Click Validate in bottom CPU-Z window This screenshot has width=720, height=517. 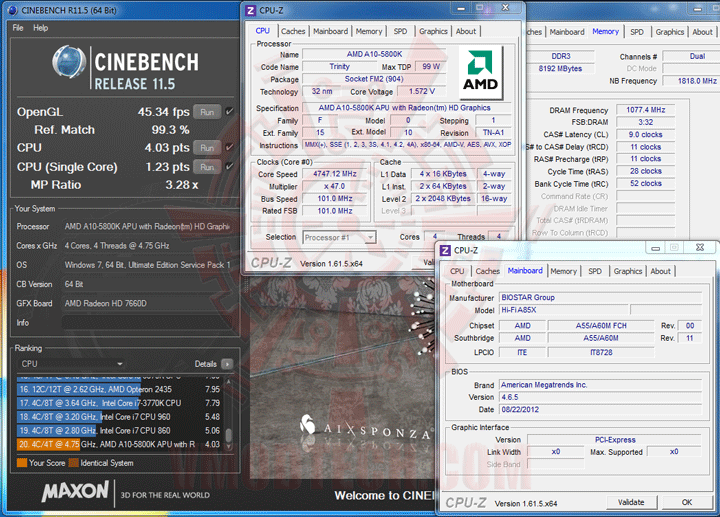pos(631,502)
